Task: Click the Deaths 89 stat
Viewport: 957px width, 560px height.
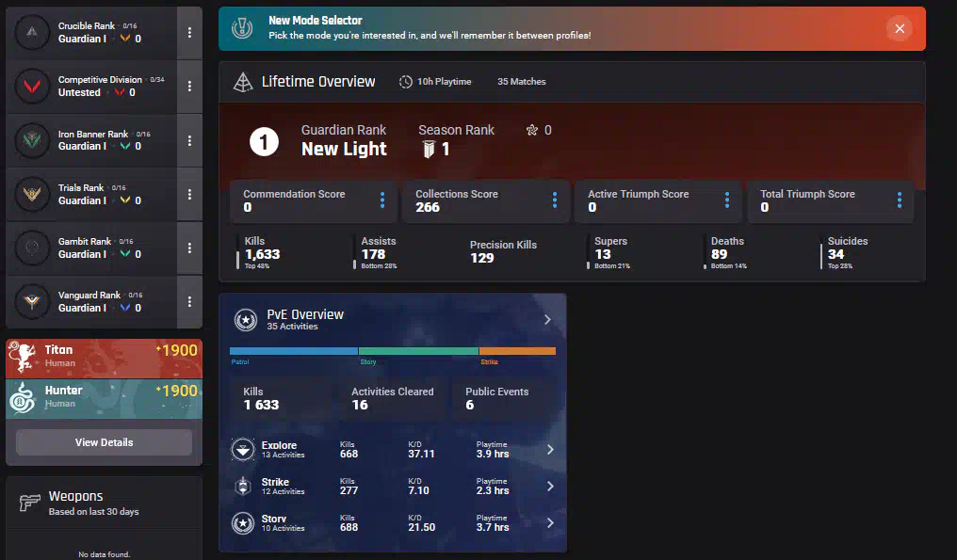Action: (x=725, y=252)
